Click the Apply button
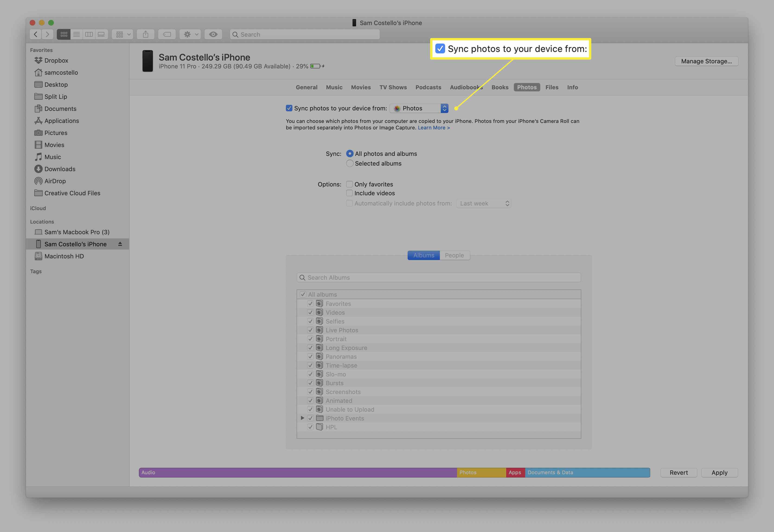The height and width of the screenshot is (532, 774). tap(719, 473)
